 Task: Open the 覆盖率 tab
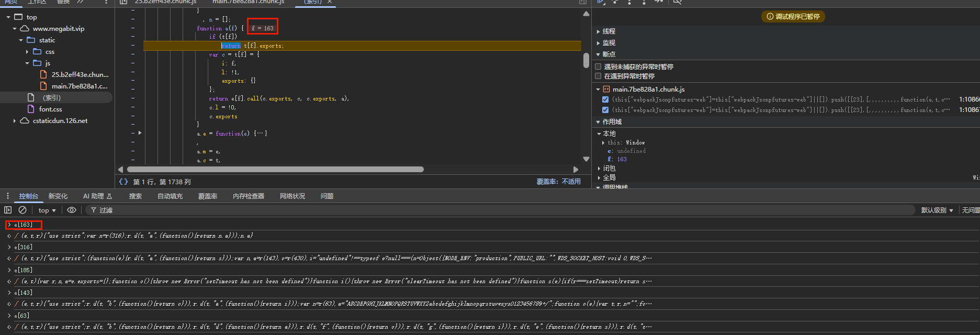208,196
